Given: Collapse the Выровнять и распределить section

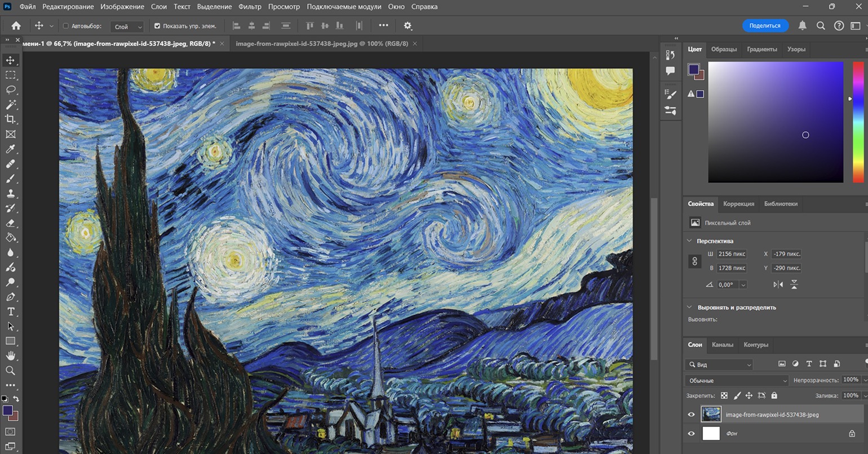Looking at the screenshot, I should click(689, 307).
